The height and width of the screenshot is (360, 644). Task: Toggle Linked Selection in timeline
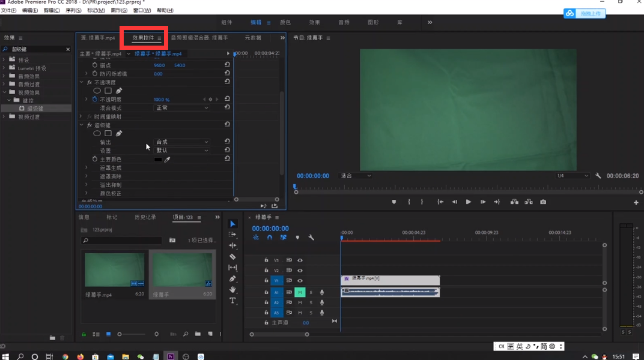coord(284,238)
